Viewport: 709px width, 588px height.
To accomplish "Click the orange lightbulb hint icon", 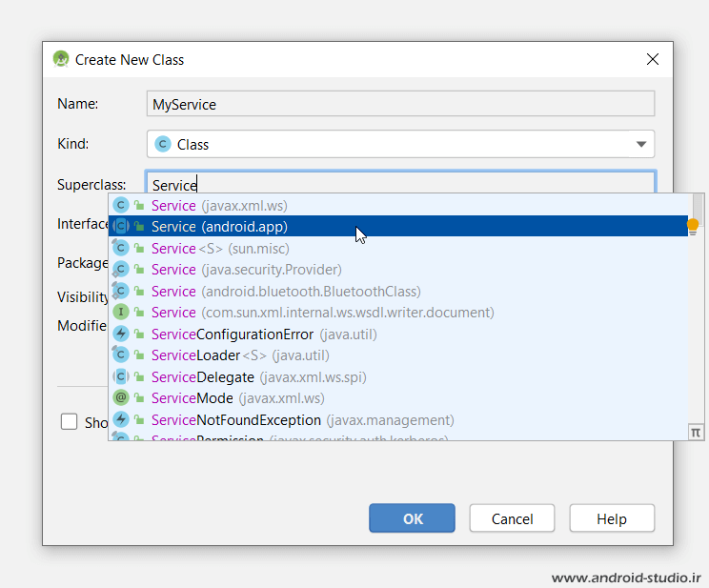I will pyautogui.click(x=693, y=226).
